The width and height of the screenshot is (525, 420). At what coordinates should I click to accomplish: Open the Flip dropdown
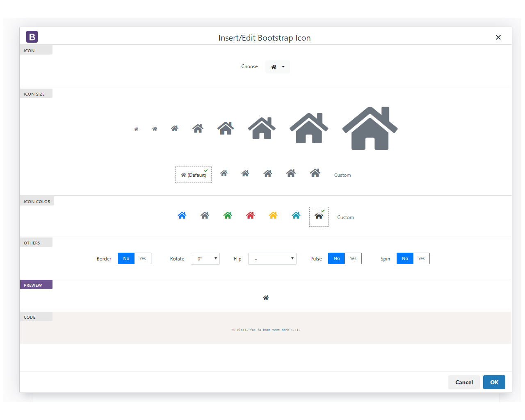[272, 258]
